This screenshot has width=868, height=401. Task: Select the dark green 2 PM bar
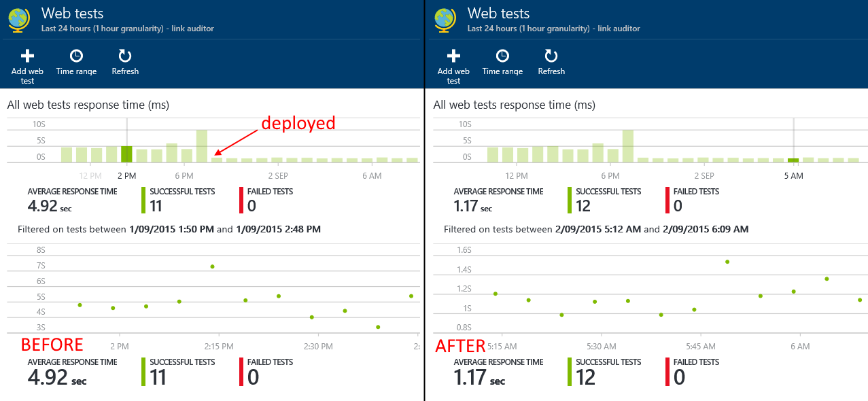(126, 154)
